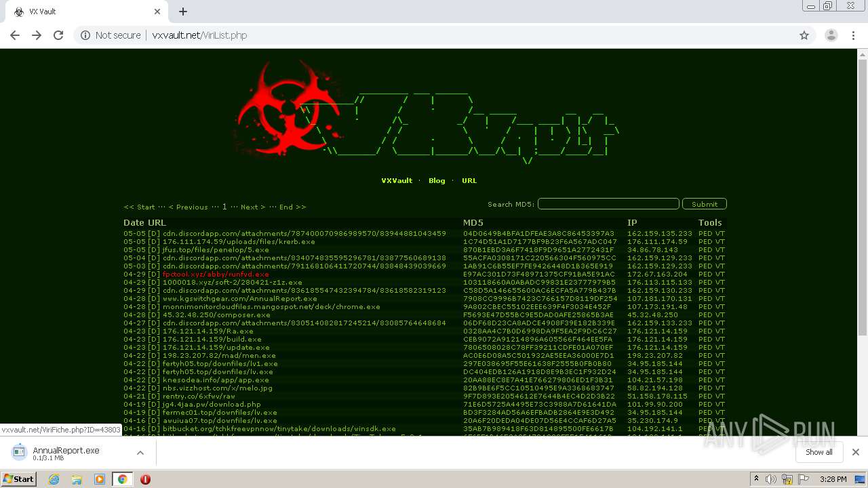Open the VXVault navigation link

pos(397,181)
